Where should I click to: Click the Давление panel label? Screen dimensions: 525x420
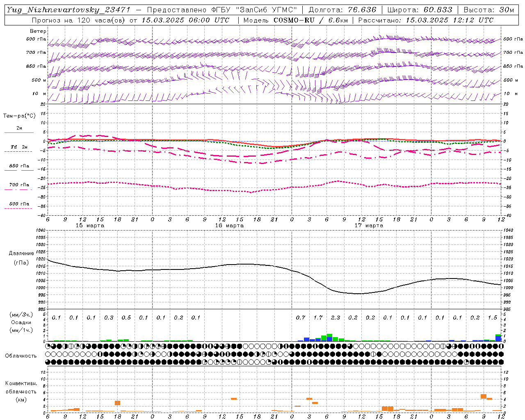(21, 253)
